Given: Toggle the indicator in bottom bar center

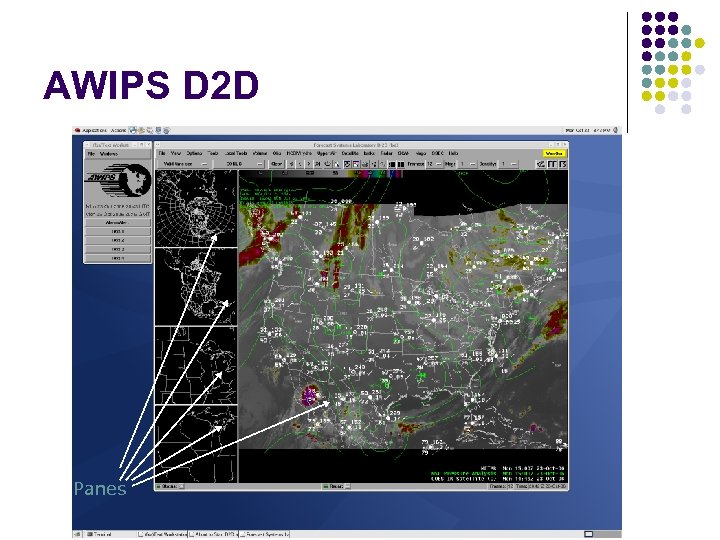Looking at the screenshot, I should 336,486.
